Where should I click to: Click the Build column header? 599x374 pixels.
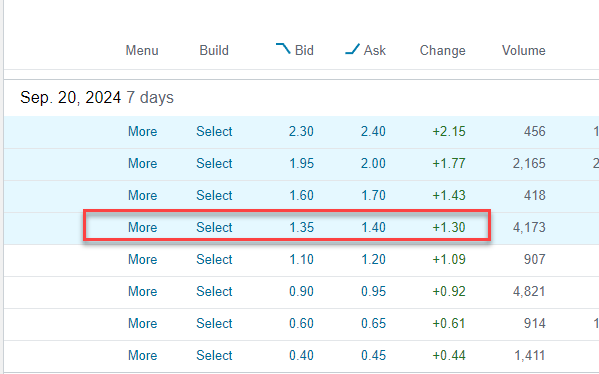point(214,50)
